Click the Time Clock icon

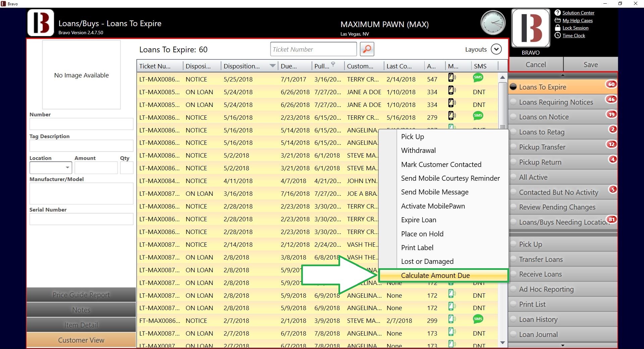[x=557, y=36]
